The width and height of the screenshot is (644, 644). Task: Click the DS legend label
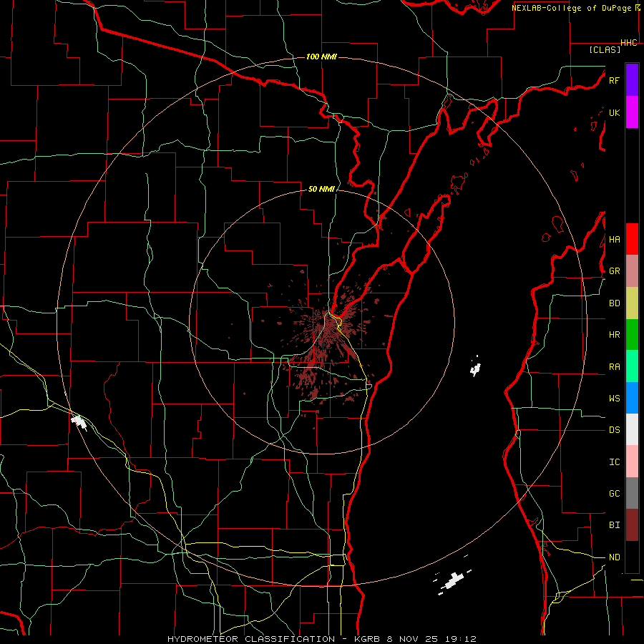(x=614, y=430)
